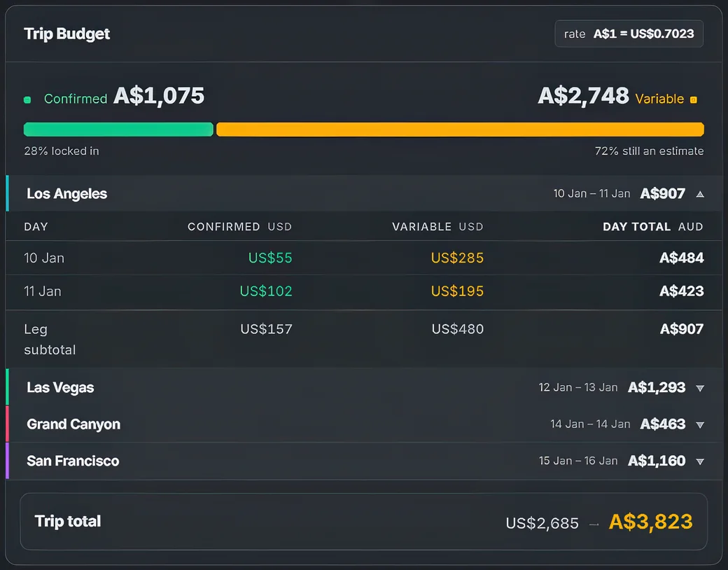Image resolution: width=728 pixels, height=570 pixels.
Task: Collapse the Los Angeles leg arrow
Action: point(700,194)
